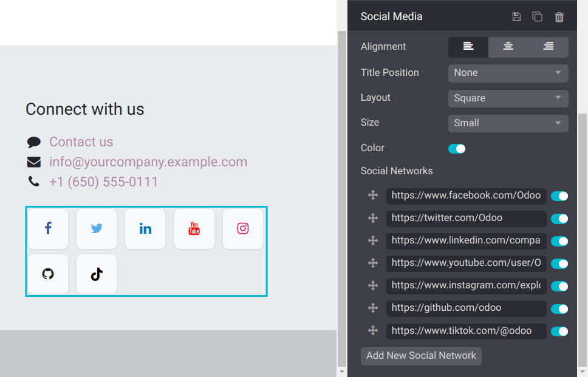This screenshot has height=377, width=588.
Task: Open the Contact us link
Action: [x=81, y=142]
